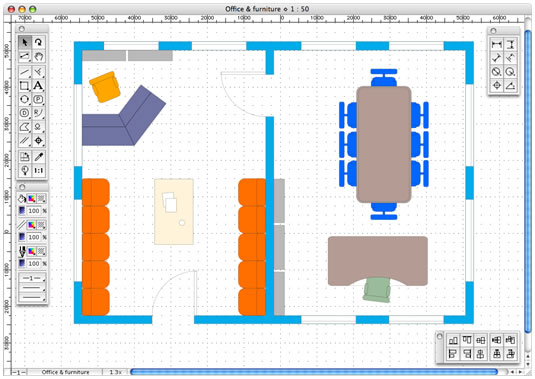Viewport: 535px width, 379px height.
Task: Select the text 'A' tool
Action: click(38, 86)
